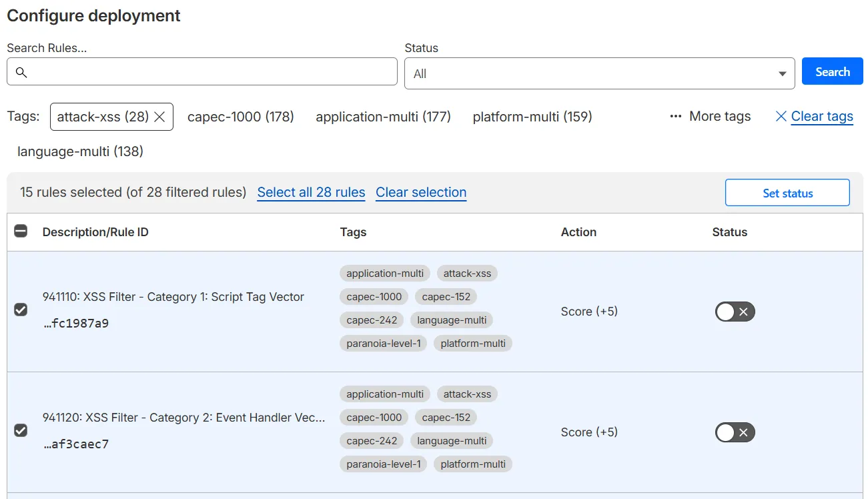
Task: Select all 28 filtered rules
Action: pyautogui.click(x=311, y=192)
